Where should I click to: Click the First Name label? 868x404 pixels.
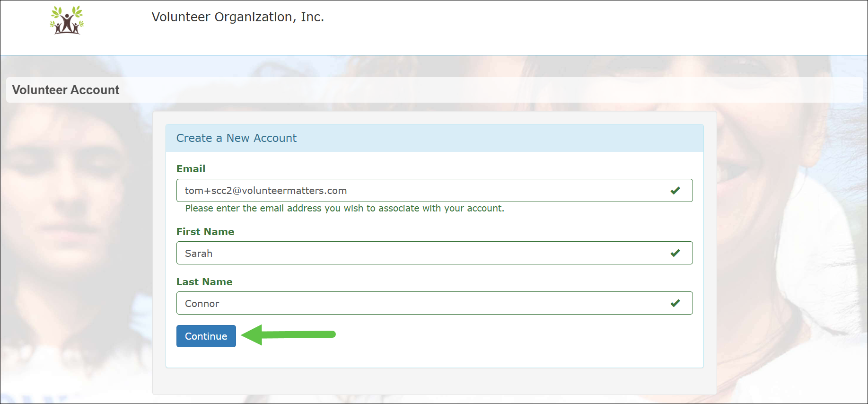point(205,232)
